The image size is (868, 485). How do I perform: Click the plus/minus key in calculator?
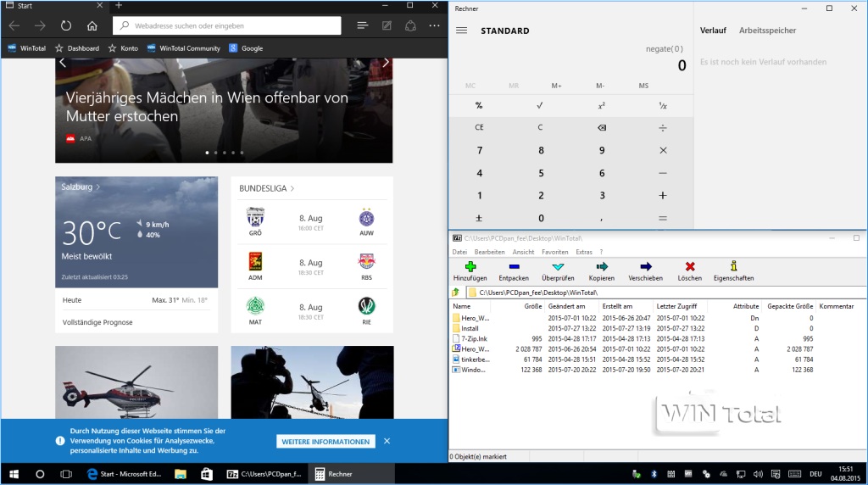480,218
